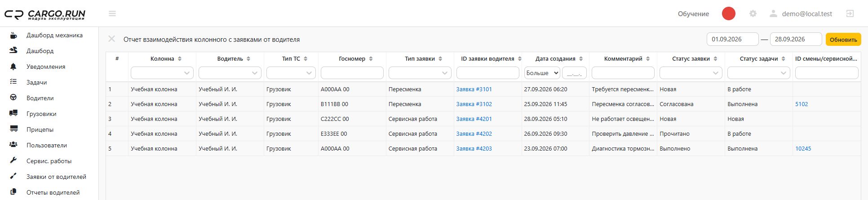Click the Уведомления bell icon
Image resolution: width=868 pixels, height=200 pixels.
[x=13, y=67]
